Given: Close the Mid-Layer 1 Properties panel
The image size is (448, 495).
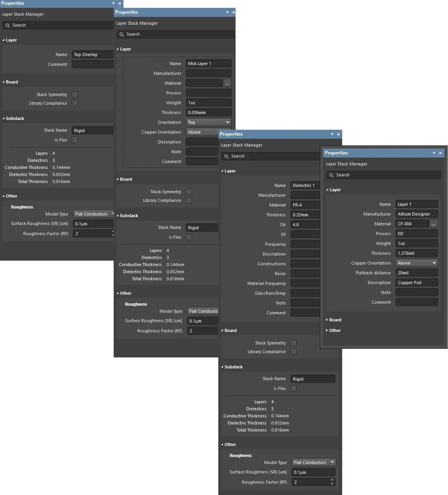Looking at the screenshot, I should point(234,13).
